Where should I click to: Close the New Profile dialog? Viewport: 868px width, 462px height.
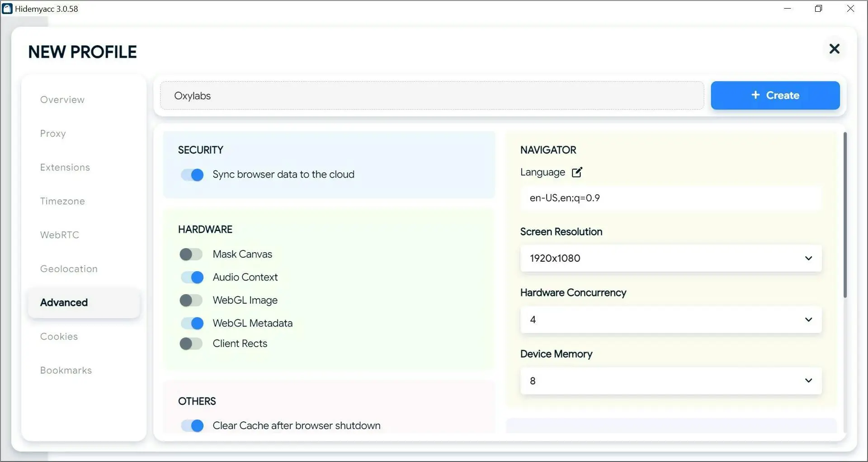(x=834, y=49)
